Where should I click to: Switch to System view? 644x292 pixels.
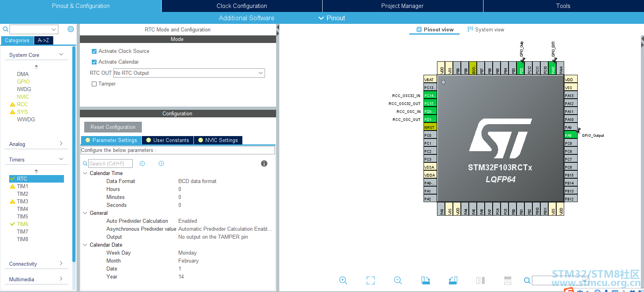coord(486,29)
